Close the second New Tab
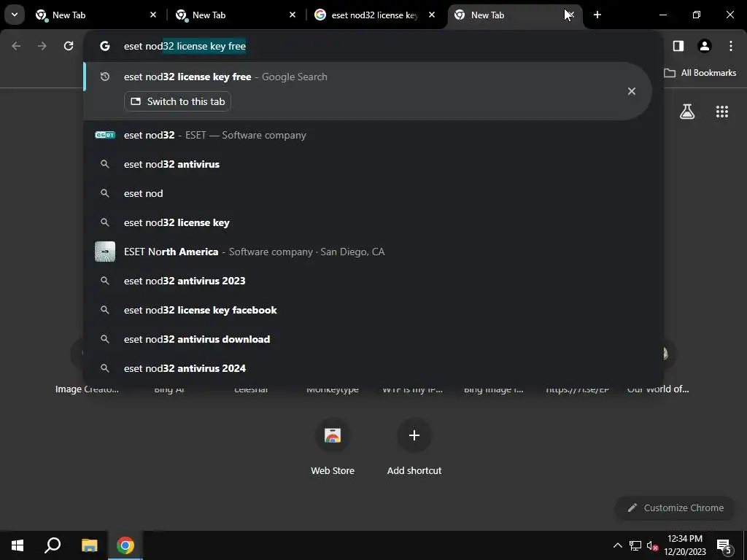 tap(293, 15)
